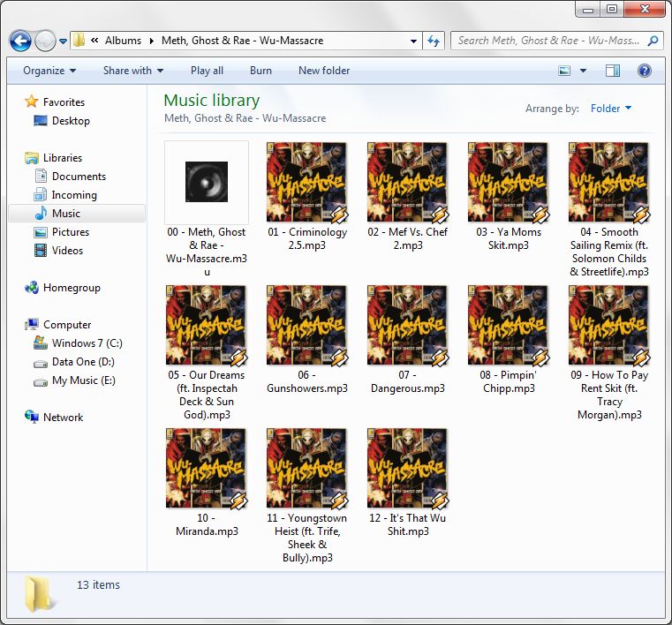Click the Music library heading
The height and width of the screenshot is (625, 672).
tap(212, 101)
